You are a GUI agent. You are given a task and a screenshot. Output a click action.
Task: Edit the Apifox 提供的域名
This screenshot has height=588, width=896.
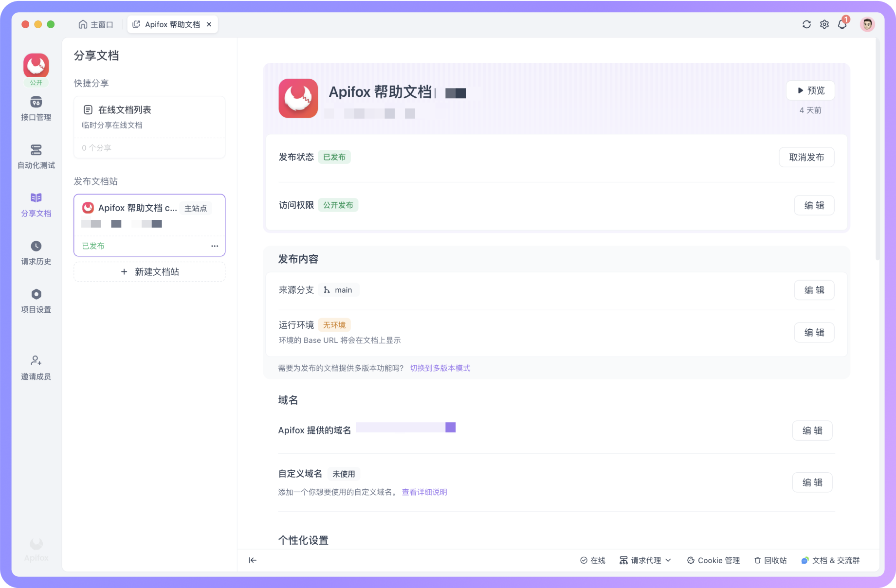pos(812,430)
